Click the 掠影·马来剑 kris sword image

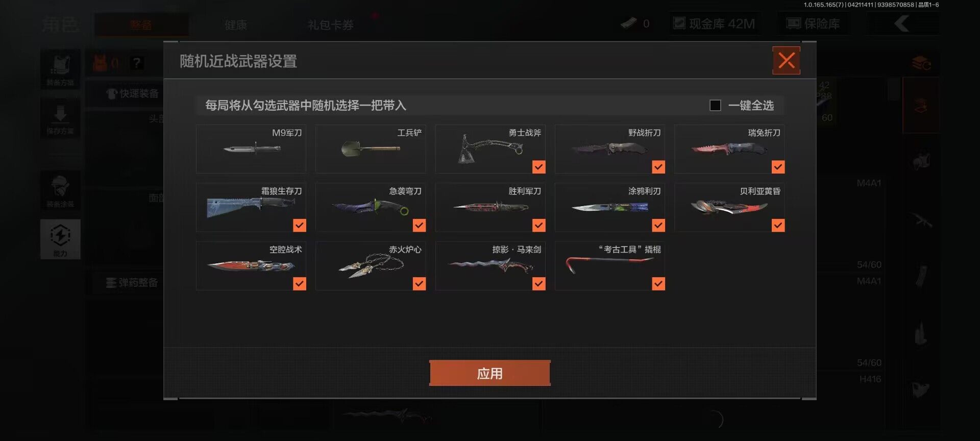pos(491,265)
